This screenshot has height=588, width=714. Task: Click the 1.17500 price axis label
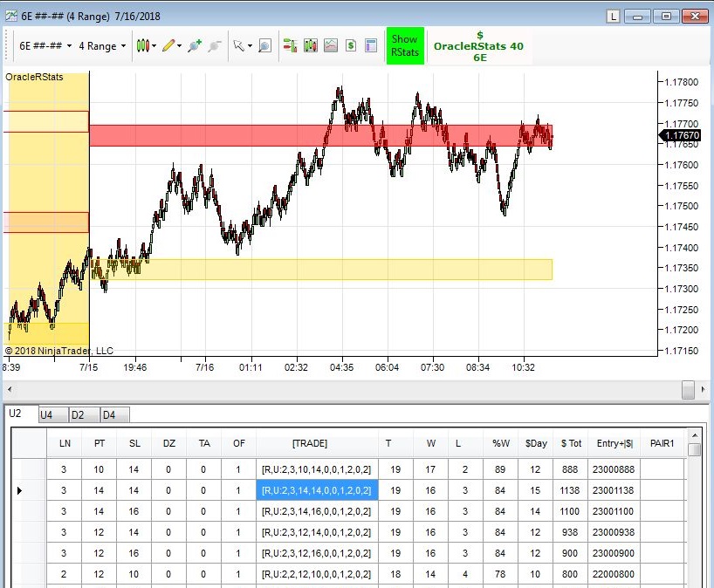pyautogui.click(x=682, y=206)
